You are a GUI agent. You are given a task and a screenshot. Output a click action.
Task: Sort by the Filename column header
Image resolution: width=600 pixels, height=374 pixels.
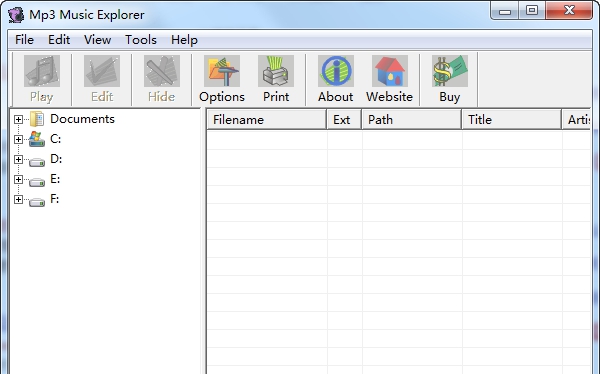(x=267, y=119)
